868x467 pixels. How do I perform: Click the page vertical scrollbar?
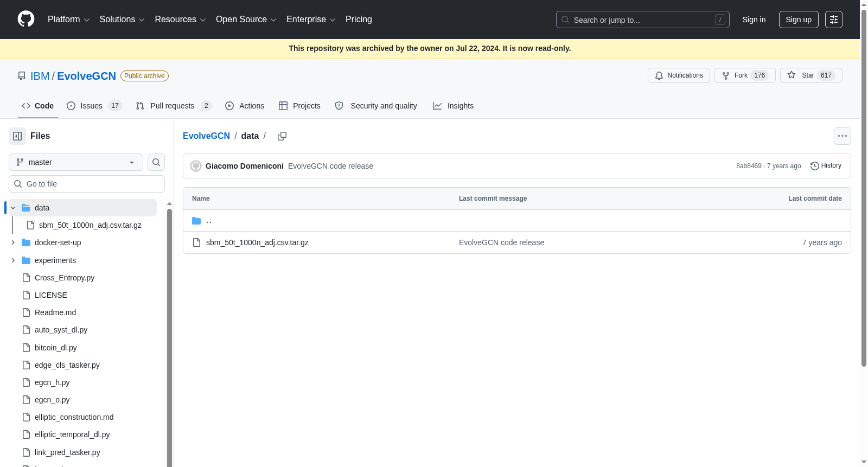(864, 188)
